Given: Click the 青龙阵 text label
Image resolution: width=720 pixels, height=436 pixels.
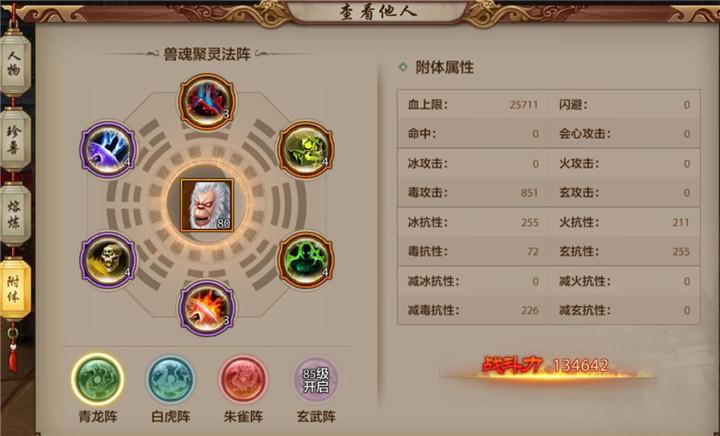Looking at the screenshot, I should pos(98,416).
